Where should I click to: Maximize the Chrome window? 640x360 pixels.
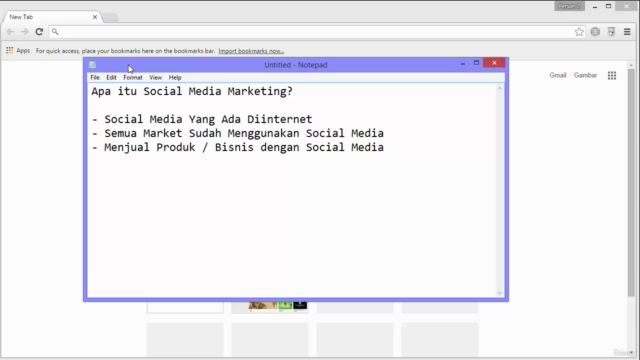coord(608,6)
